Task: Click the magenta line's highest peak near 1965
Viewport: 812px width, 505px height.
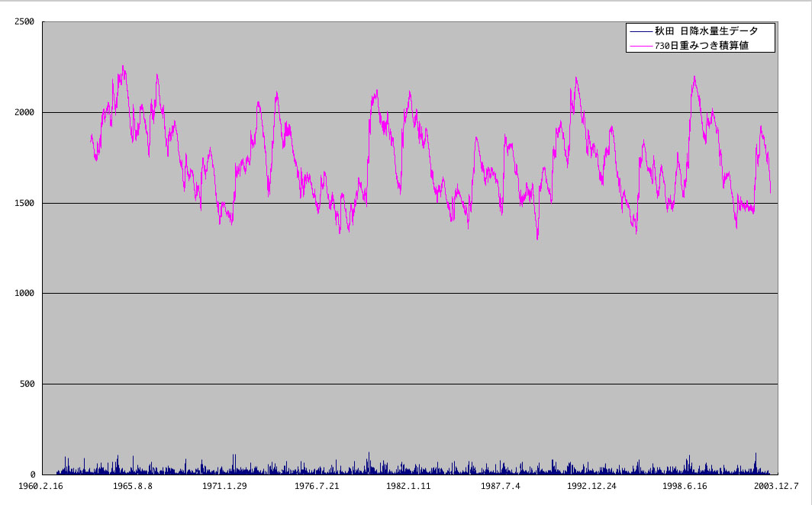Action: tap(123, 66)
